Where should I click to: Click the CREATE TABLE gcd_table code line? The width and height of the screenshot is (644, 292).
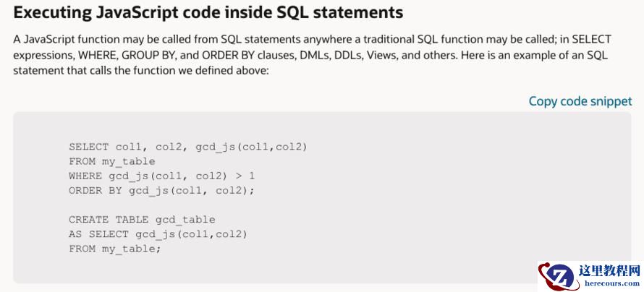[142, 219]
